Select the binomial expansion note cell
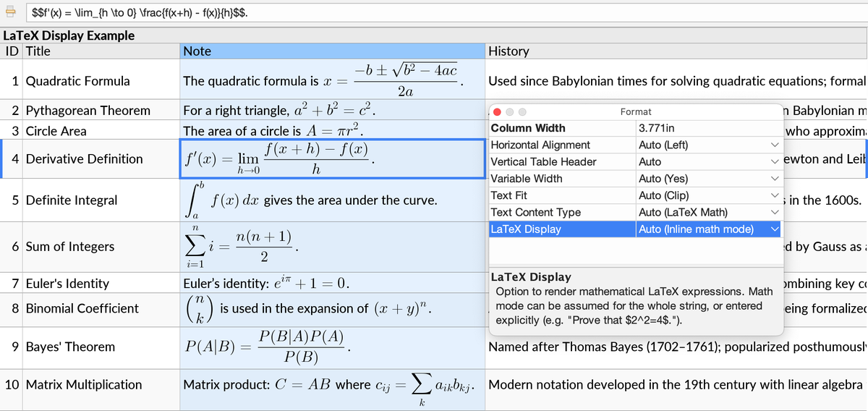 [x=333, y=308]
